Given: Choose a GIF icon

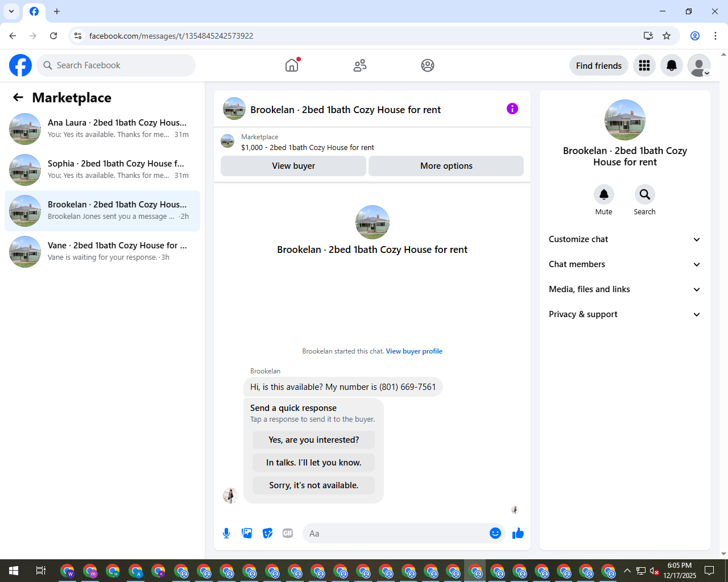Looking at the screenshot, I should (288, 533).
